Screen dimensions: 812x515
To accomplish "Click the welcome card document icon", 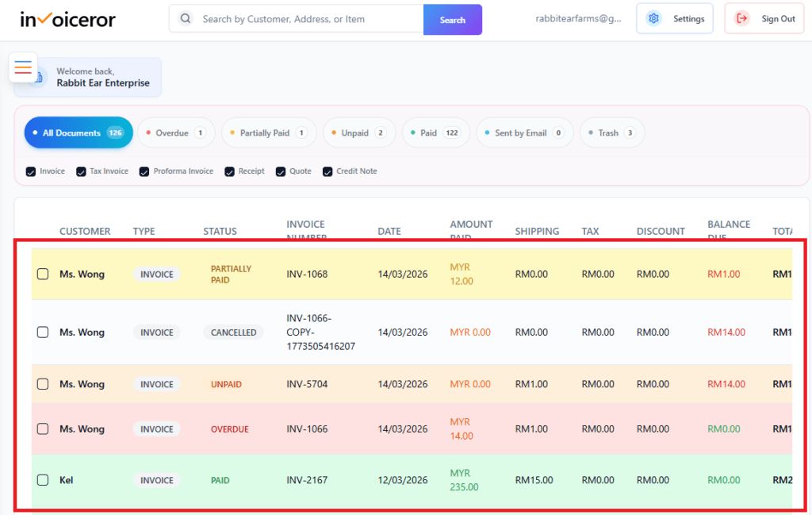I will click(40, 77).
